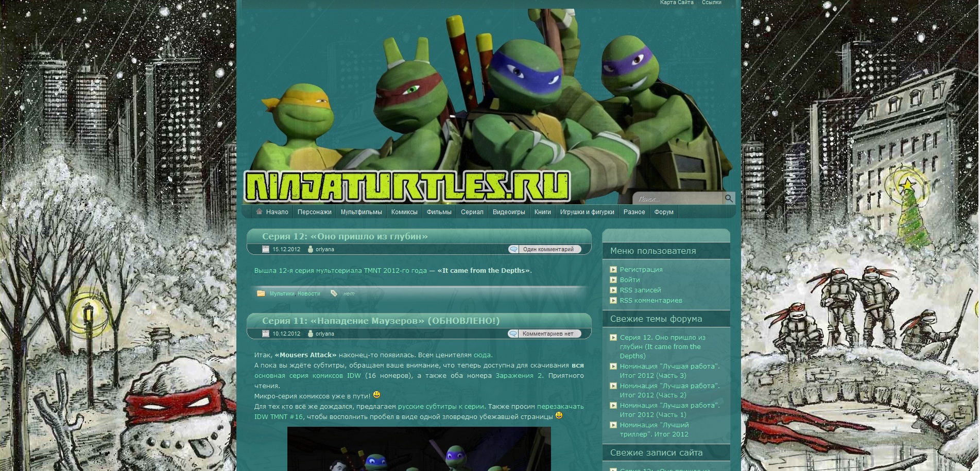Open 'Вышла 12-я серия мультсериала TMNT' link
980x471 pixels.
[x=340, y=270]
